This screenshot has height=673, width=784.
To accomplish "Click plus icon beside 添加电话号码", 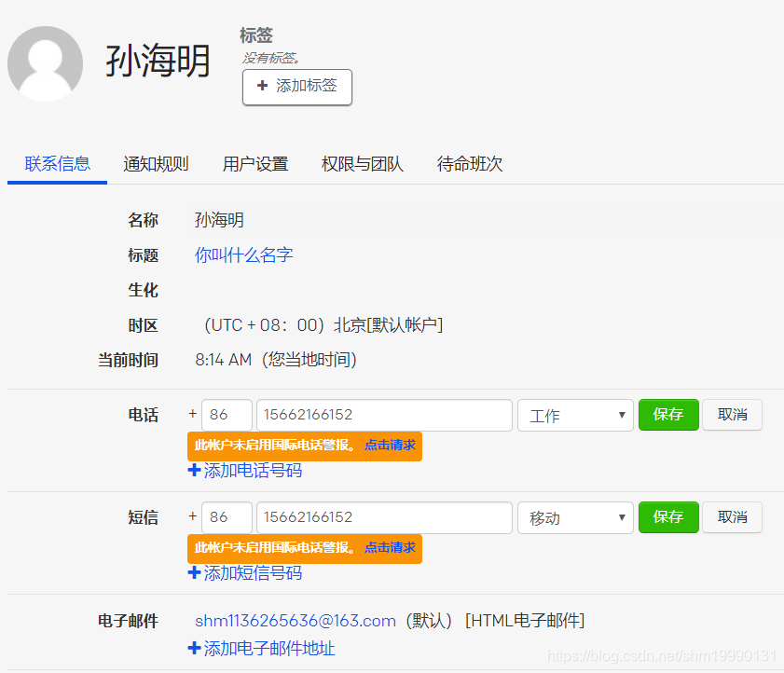I will point(194,470).
